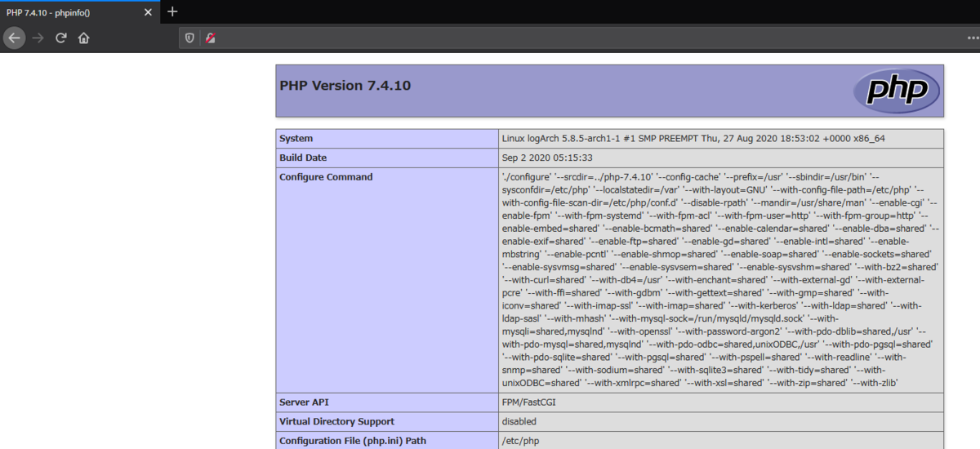980x449 pixels.
Task: Click the disabled value cell
Action: click(x=720, y=422)
